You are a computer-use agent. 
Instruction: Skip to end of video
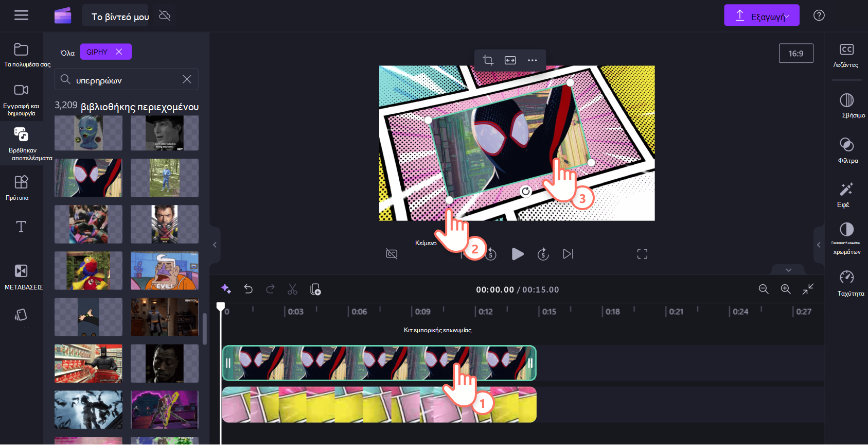click(x=568, y=254)
